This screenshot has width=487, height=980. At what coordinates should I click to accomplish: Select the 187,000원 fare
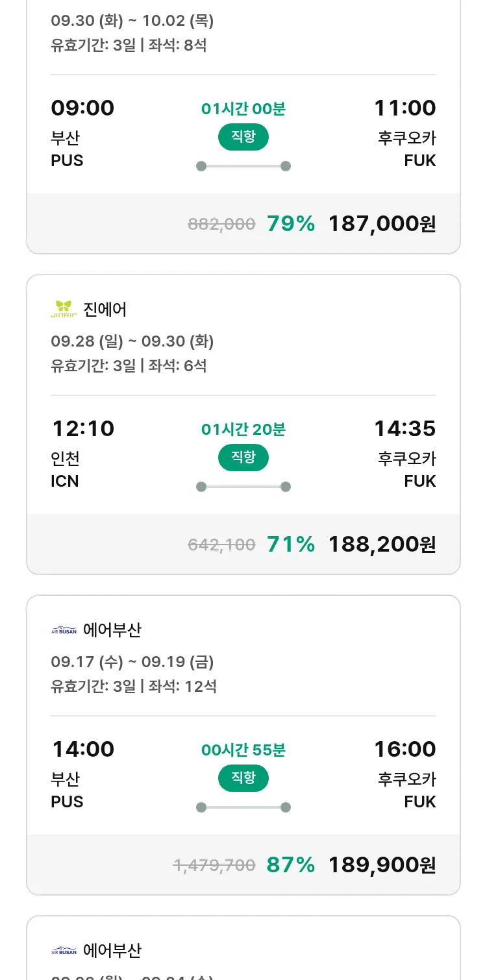[x=382, y=224]
